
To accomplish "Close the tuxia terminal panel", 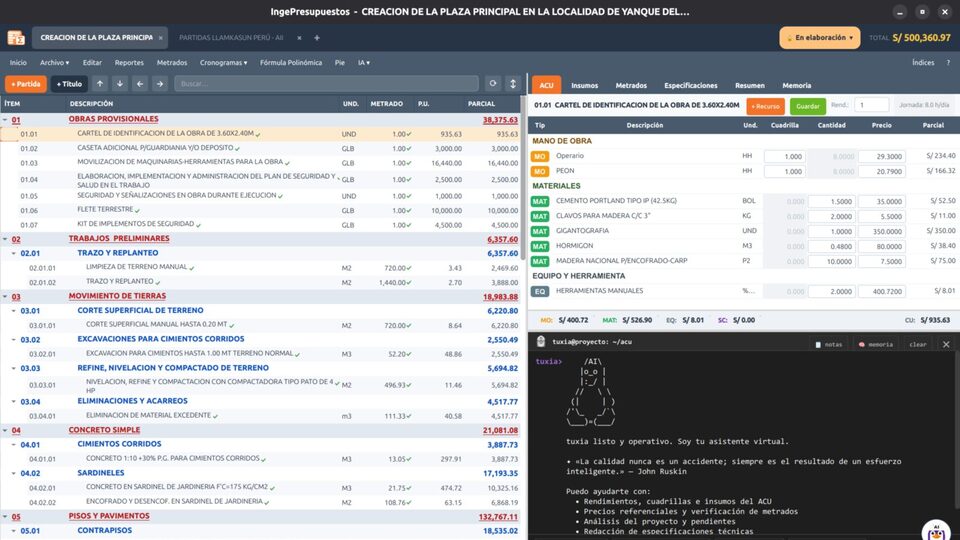I will (x=946, y=345).
